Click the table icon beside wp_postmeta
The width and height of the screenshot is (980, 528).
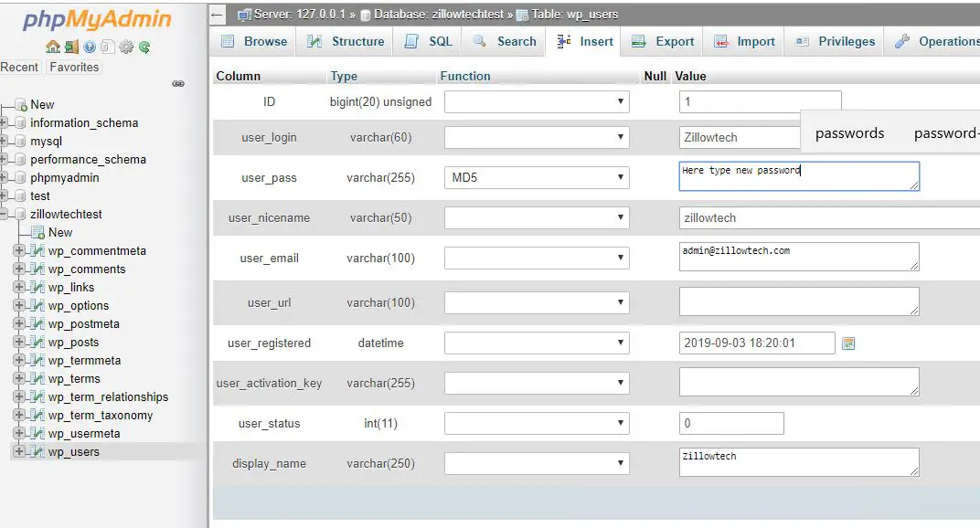point(37,323)
